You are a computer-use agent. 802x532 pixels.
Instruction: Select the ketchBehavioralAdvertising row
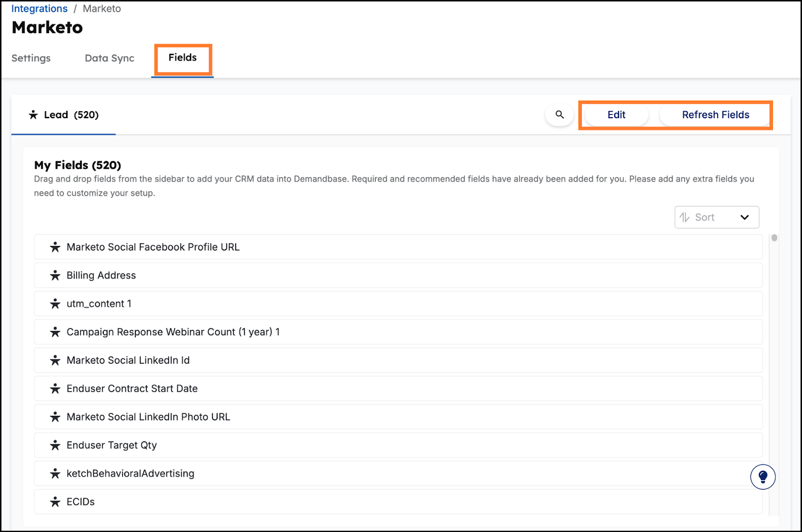398,473
